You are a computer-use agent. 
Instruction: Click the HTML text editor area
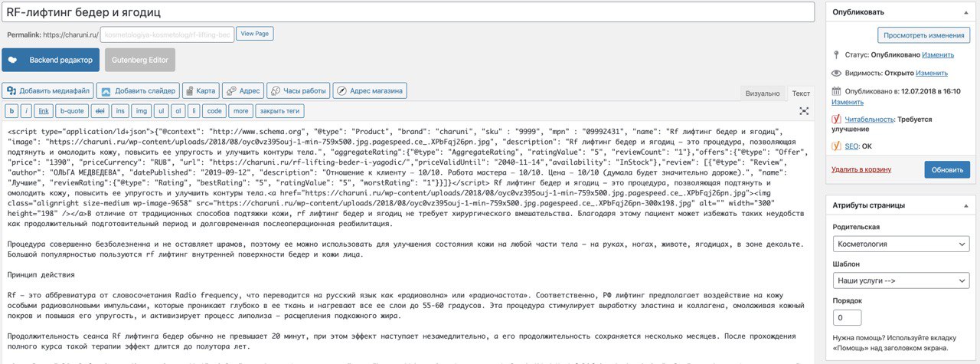click(x=407, y=244)
